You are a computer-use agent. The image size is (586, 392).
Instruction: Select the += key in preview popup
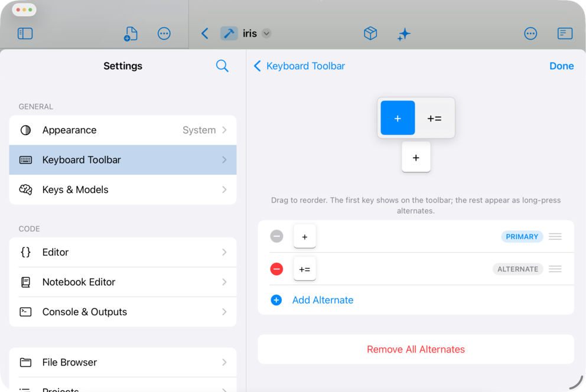pos(434,118)
